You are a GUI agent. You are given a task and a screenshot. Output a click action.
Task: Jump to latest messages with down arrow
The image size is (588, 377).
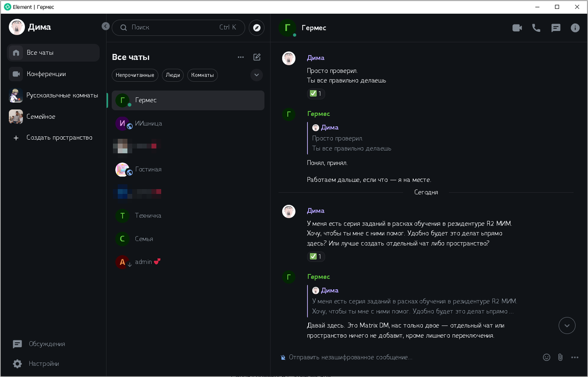(x=567, y=326)
